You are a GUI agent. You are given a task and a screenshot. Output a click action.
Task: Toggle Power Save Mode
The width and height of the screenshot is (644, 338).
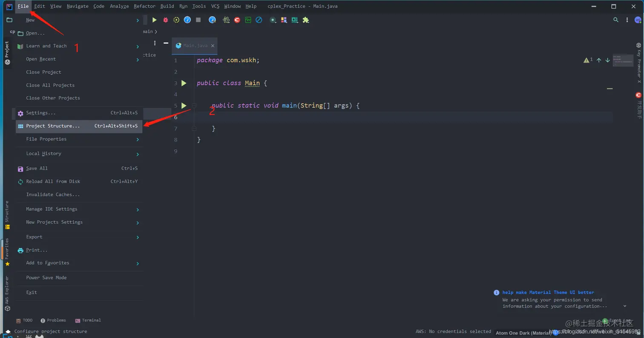[79, 278]
